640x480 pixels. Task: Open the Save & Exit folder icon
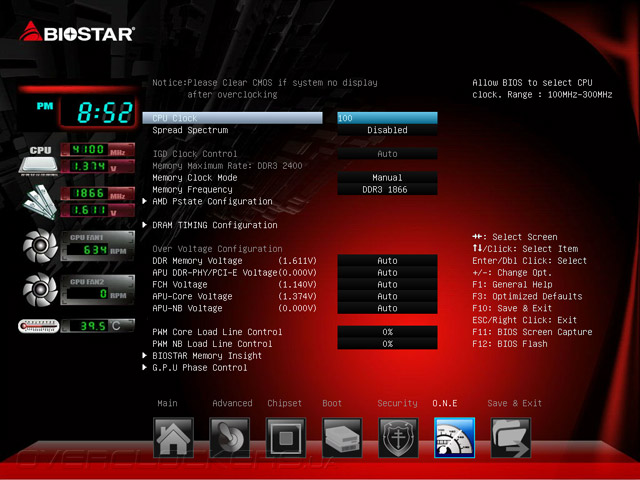[511, 438]
